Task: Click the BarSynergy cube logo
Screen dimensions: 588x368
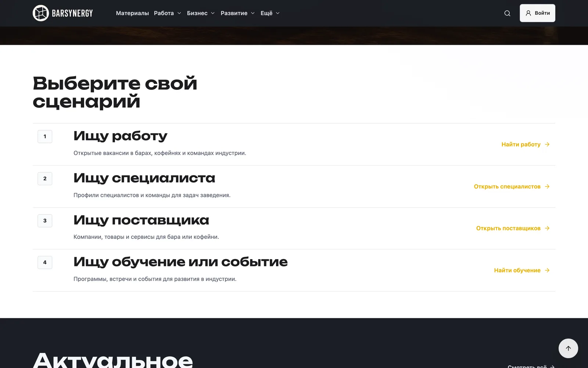Action: tap(41, 13)
